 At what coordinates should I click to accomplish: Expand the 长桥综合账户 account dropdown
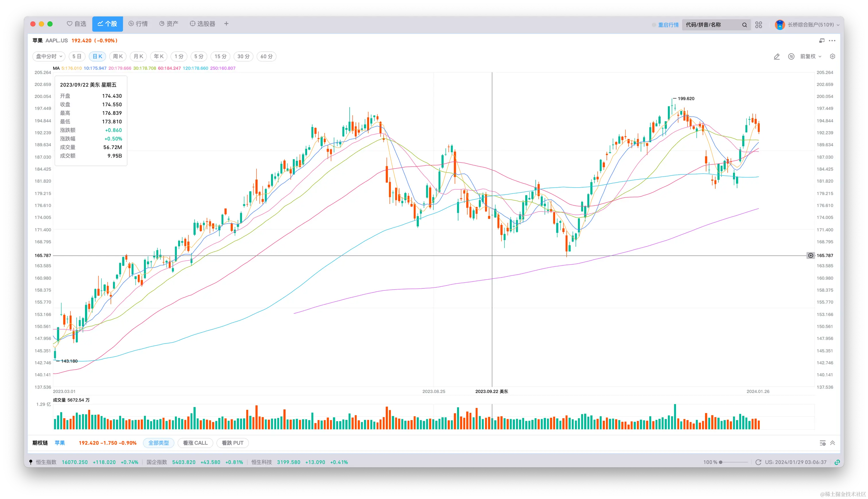[x=813, y=25]
